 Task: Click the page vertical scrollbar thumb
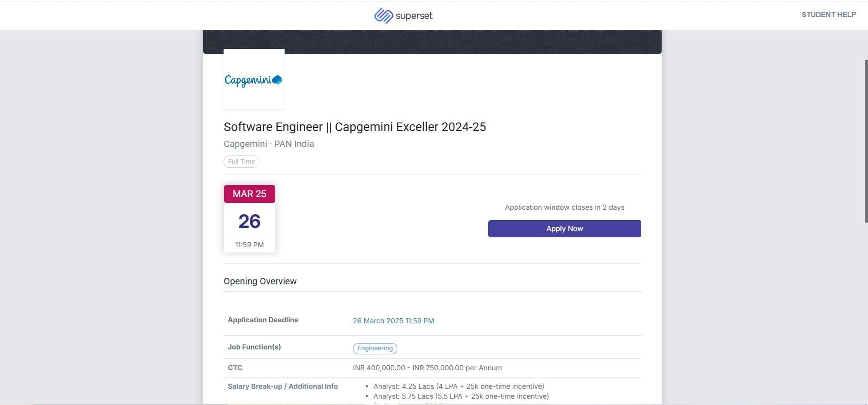866,141
